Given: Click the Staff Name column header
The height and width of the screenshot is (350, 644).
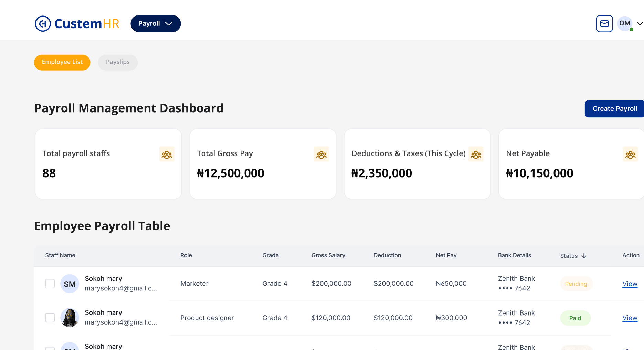Looking at the screenshot, I should point(60,255).
